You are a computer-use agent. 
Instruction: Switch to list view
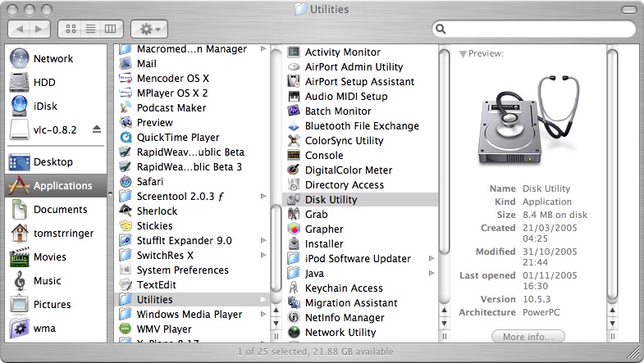point(91,29)
